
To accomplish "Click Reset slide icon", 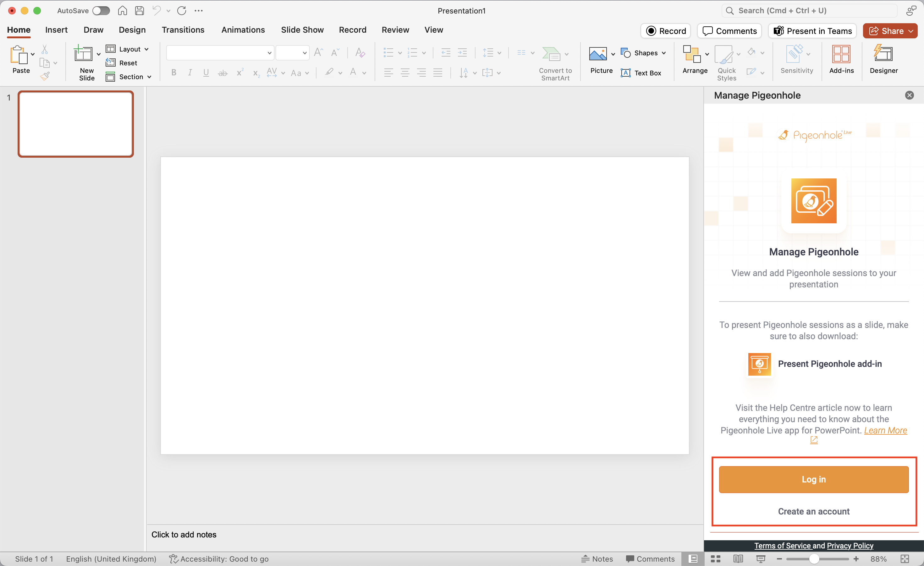I will (110, 63).
